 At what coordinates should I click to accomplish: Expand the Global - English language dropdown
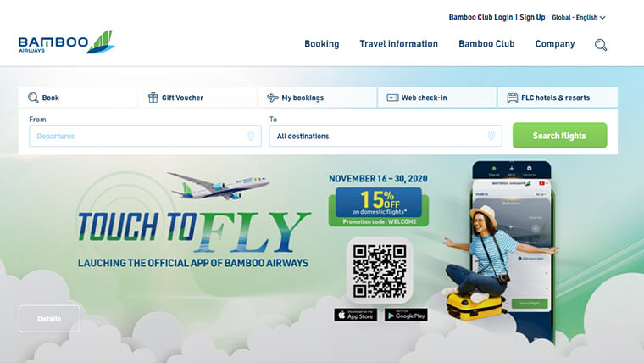578,17
